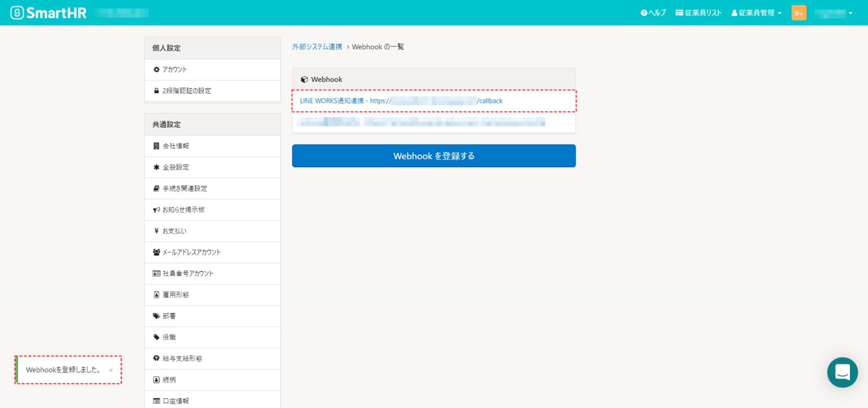Screen dimensions: 868x408
Task: Select the lock icon for 2段階認証の設定
Action: click(157, 90)
